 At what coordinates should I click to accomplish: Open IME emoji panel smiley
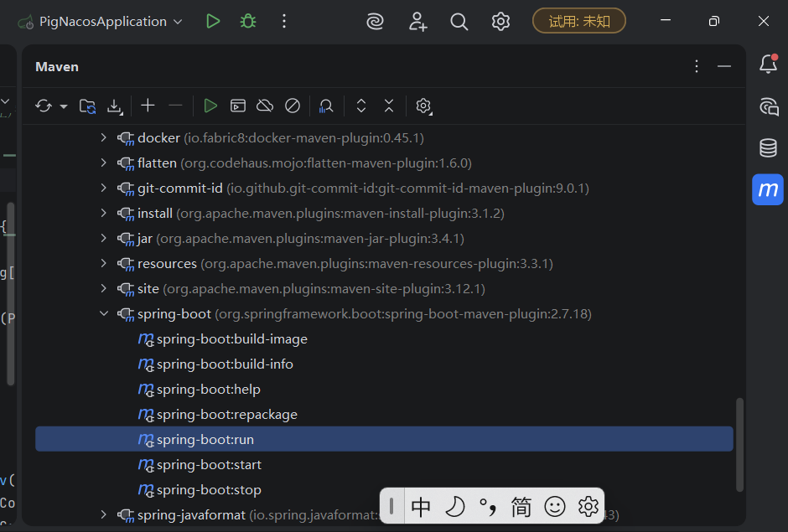click(555, 506)
